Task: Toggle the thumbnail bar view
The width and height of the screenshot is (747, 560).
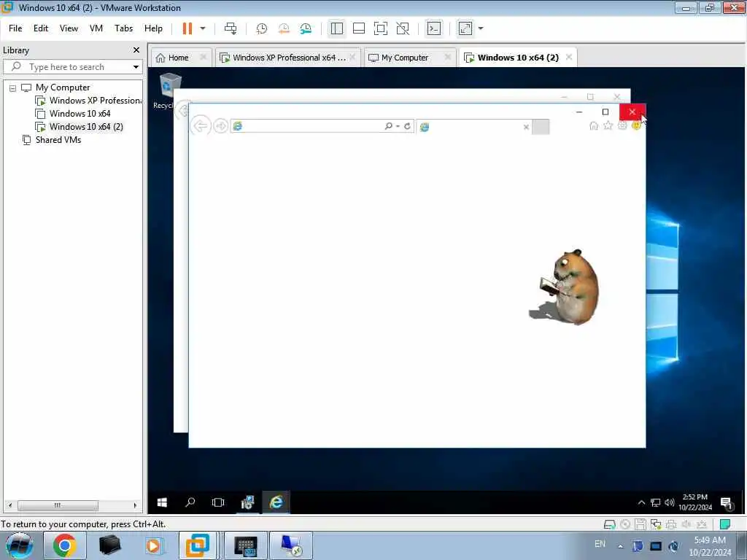Action: [x=359, y=28]
